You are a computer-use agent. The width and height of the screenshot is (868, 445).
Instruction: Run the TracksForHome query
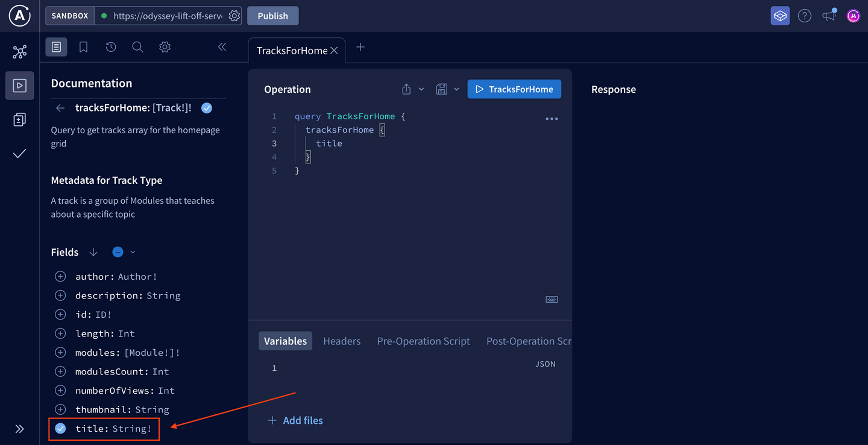pyautogui.click(x=514, y=89)
